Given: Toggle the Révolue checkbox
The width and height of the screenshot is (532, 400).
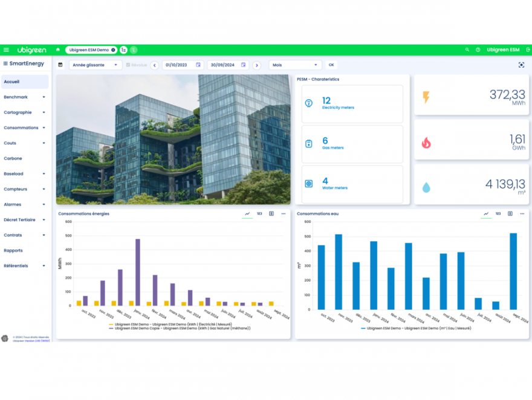Looking at the screenshot, I should pyautogui.click(x=128, y=65).
